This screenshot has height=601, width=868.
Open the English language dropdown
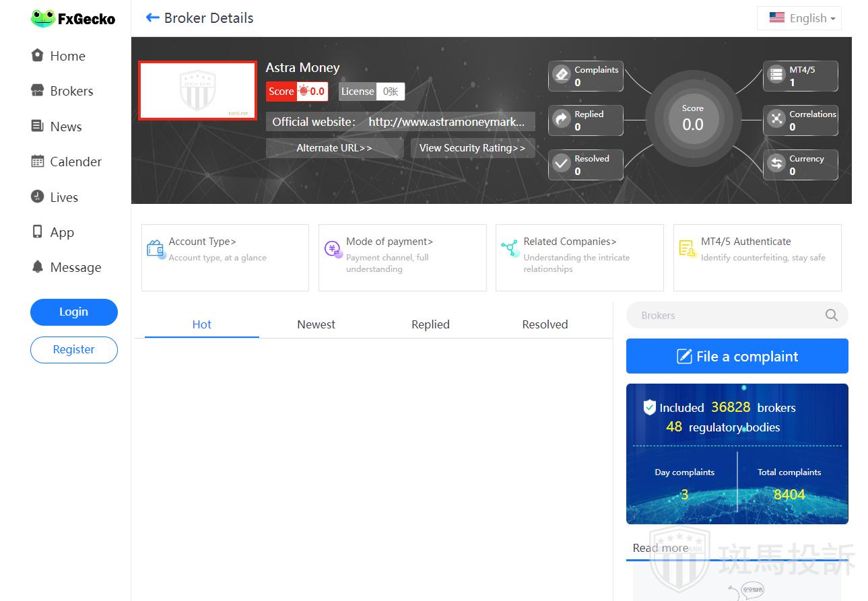(799, 18)
